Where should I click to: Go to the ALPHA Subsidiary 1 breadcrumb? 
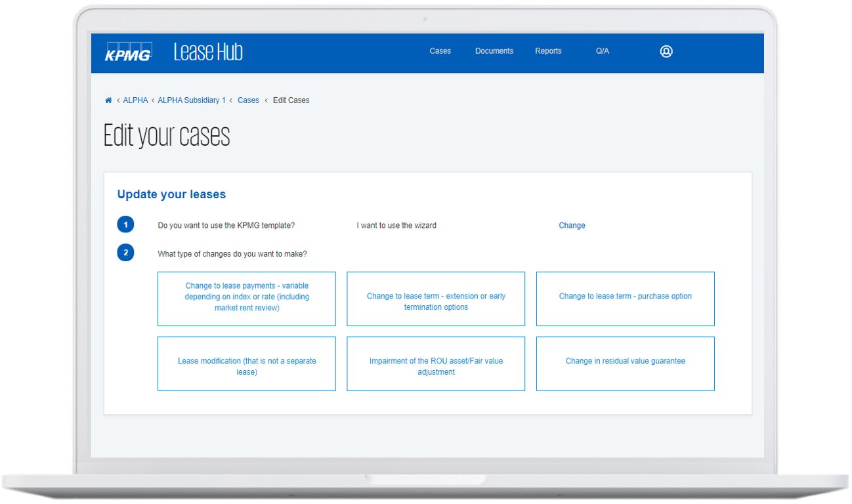click(191, 100)
